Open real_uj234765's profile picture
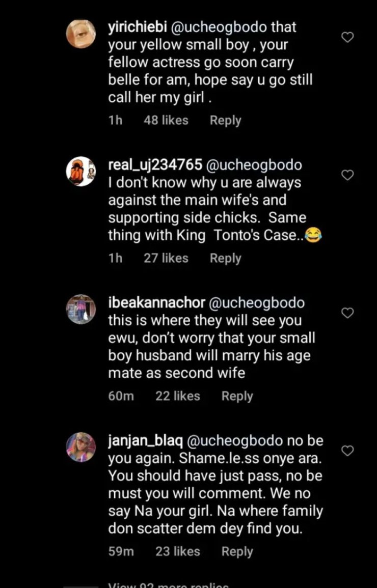The image size is (377, 588). tap(81, 172)
